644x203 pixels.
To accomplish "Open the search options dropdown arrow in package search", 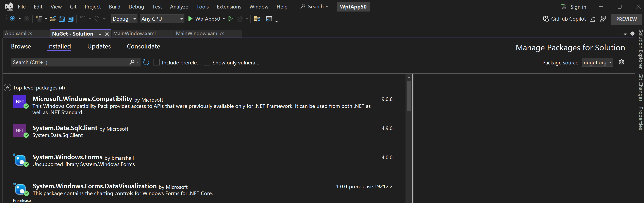I will (138, 62).
